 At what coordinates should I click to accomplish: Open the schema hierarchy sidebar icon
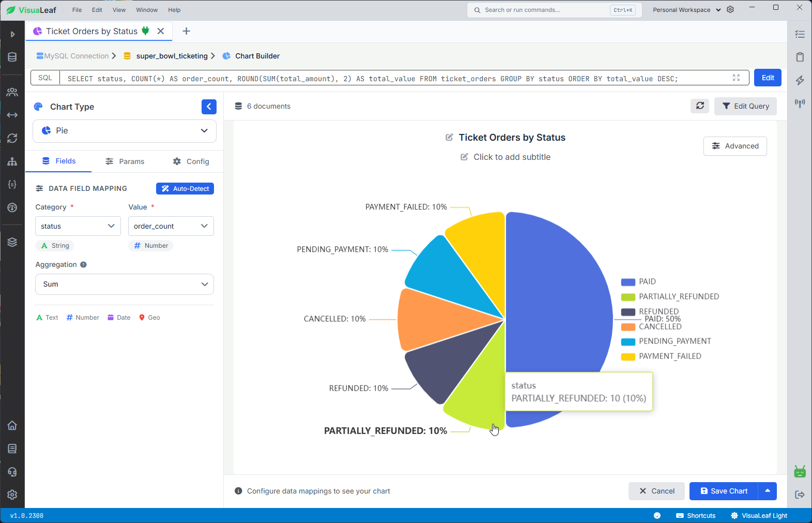pos(12,161)
